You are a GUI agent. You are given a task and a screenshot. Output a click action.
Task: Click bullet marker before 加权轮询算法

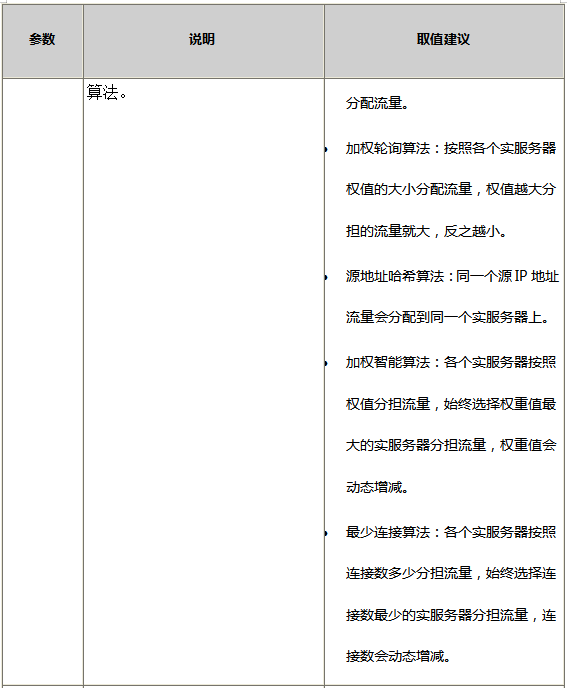tap(326, 150)
